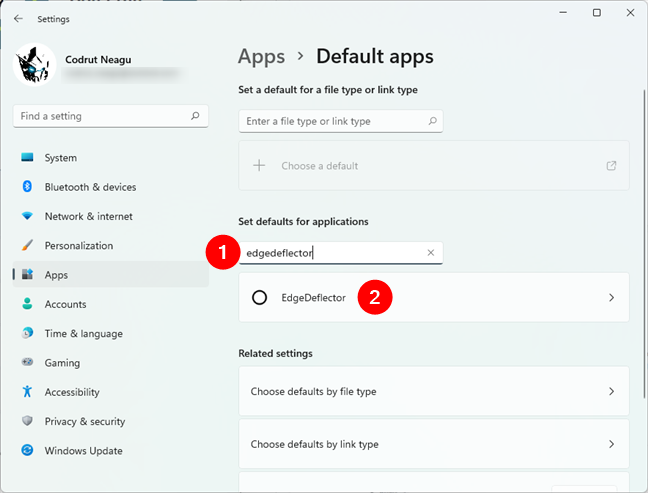Screen dimensions: 648x493
Task: Click the Bluetooth logo icon in sidebar
Action: pos(27,187)
